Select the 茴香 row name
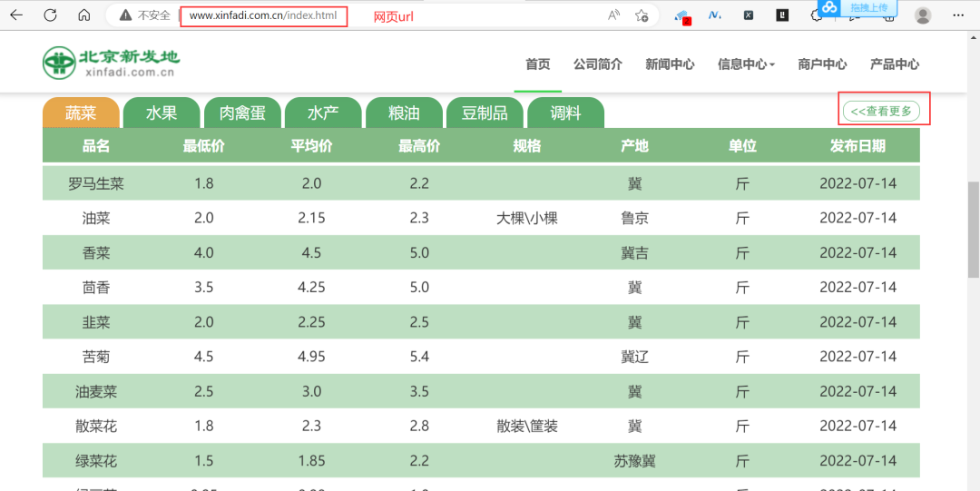The height and width of the screenshot is (491, 980). click(x=96, y=288)
